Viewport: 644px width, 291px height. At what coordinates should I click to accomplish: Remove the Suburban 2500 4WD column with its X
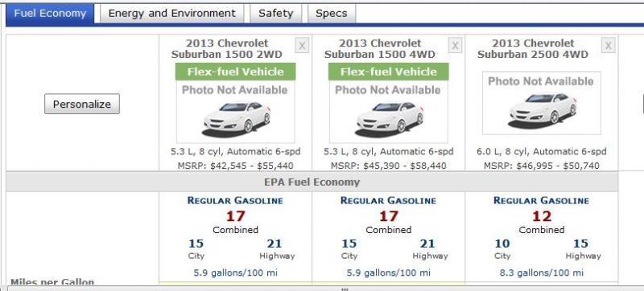click(x=609, y=46)
